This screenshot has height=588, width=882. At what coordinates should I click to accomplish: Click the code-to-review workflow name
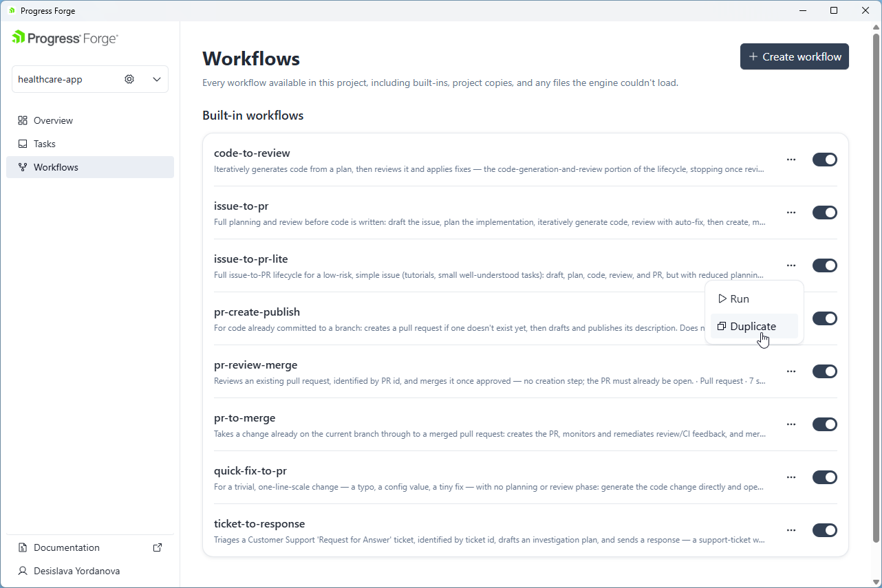252,153
